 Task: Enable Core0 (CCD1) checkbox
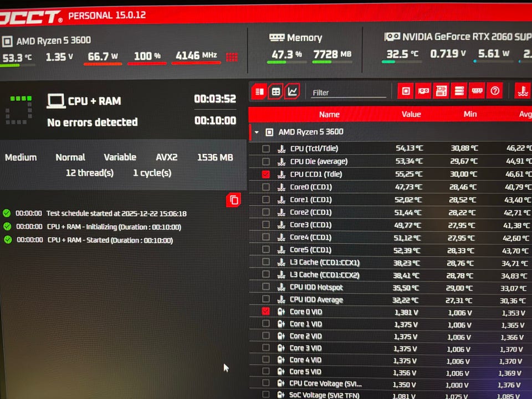point(266,187)
